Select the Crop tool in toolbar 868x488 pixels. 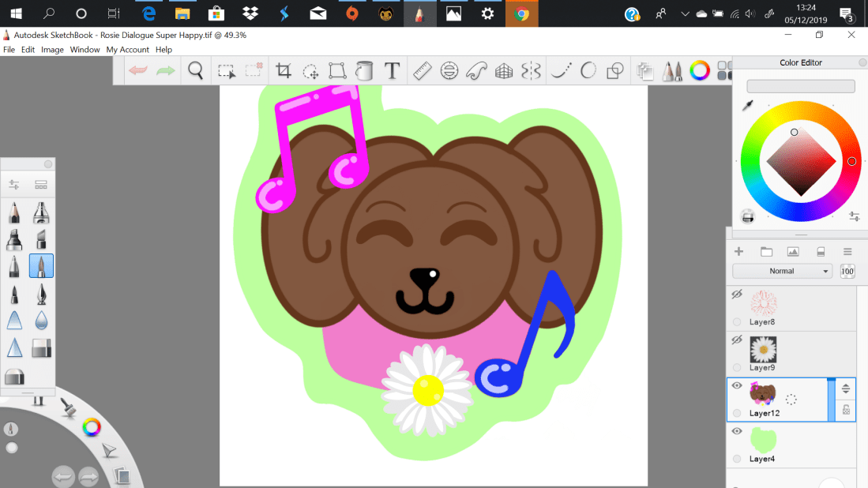(x=284, y=71)
